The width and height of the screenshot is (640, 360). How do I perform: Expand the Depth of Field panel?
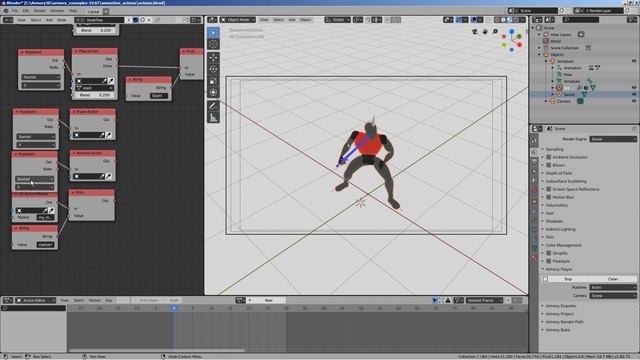[x=558, y=173]
